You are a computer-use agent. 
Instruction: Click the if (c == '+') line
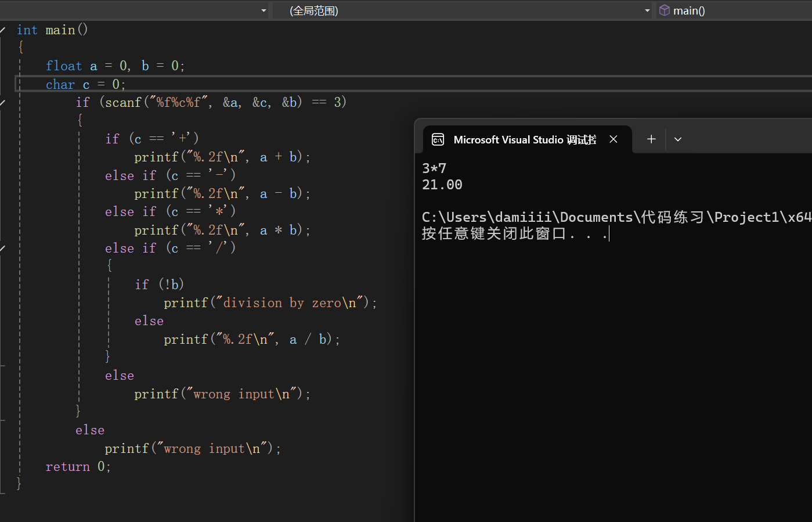(152, 138)
